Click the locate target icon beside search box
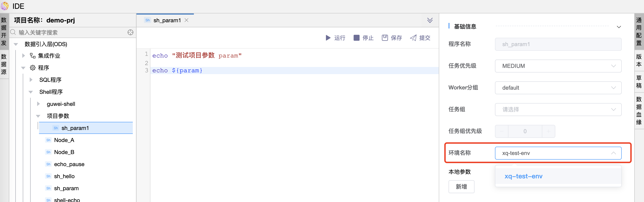The image size is (644, 202). [x=130, y=32]
